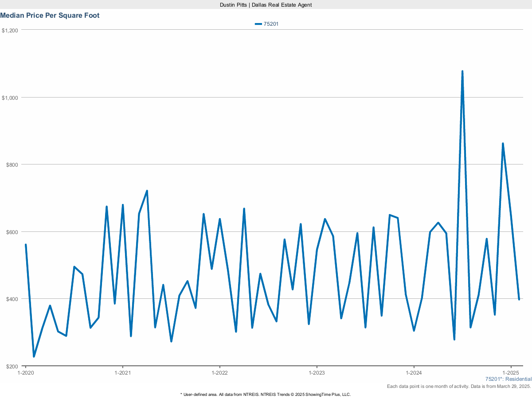Viewport: 532px width, 399px height.
Task: Click the $600 y-axis label
Action: click(11, 232)
